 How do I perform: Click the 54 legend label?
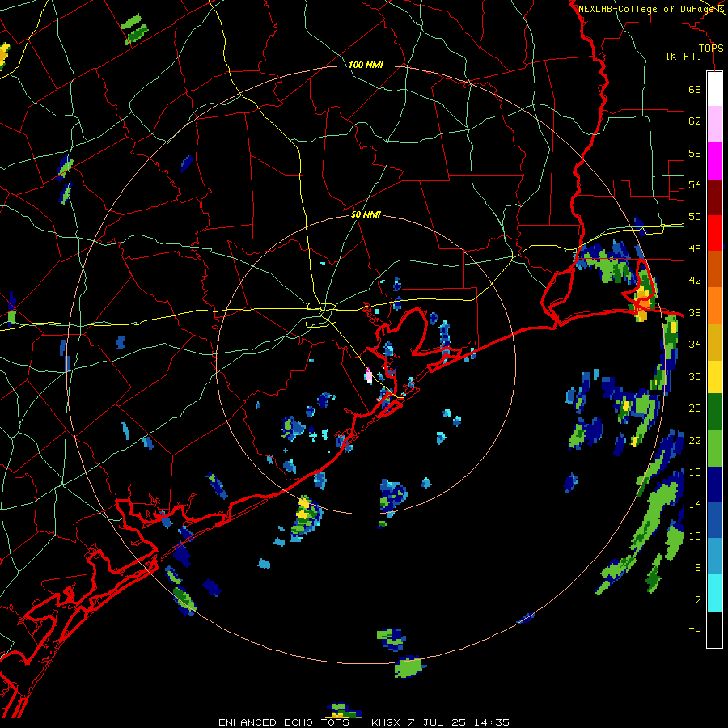coord(695,184)
